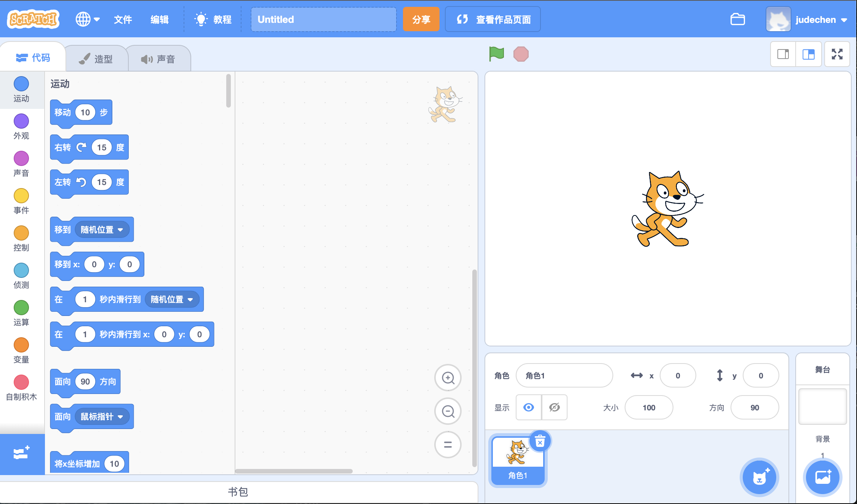Select the 角色1 sprite thumbnail
The height and width of the screenshot is (504, 857).
coord(518,461)
